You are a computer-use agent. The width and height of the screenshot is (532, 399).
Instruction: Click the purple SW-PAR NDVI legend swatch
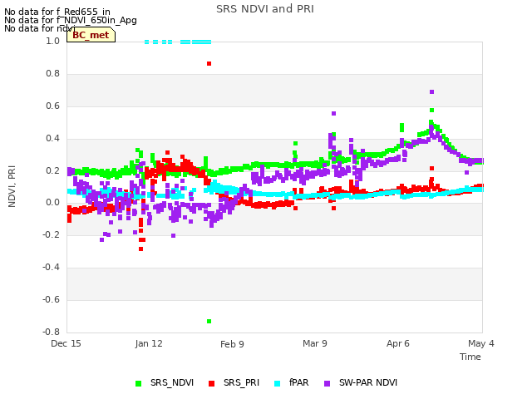327,383
